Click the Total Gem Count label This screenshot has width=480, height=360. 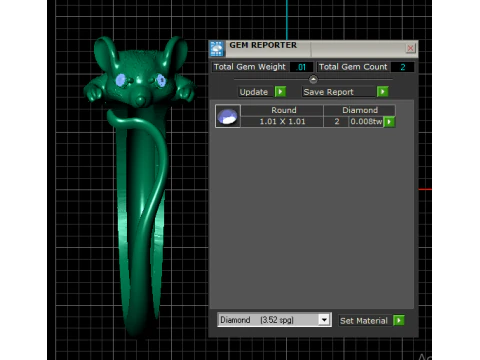coord(353,67)
